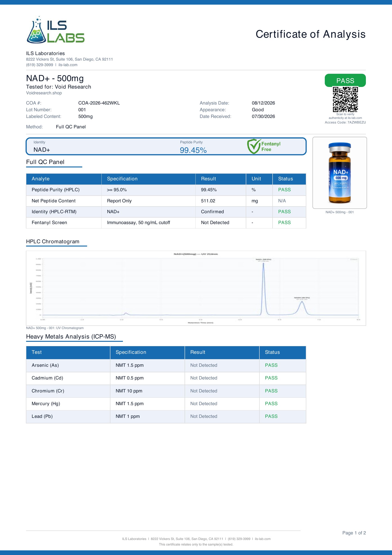Click the Full QC Panel section heading

[x=45, y=162]
